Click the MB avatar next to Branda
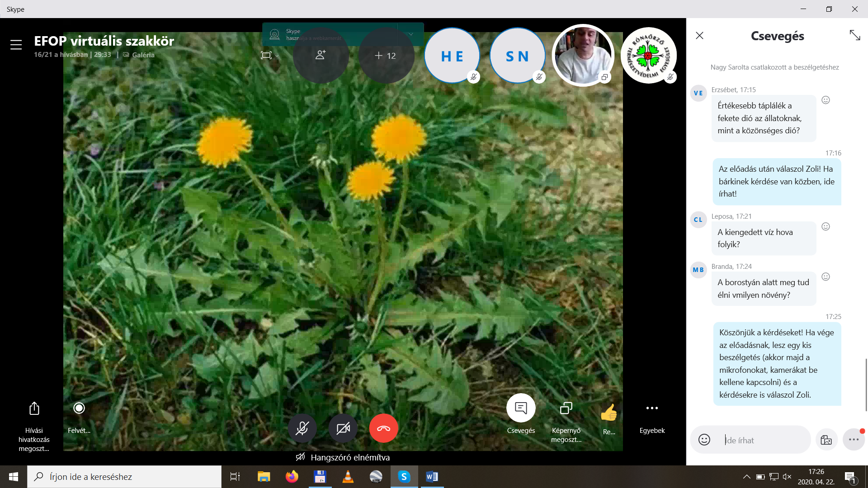 pos(698,270)
